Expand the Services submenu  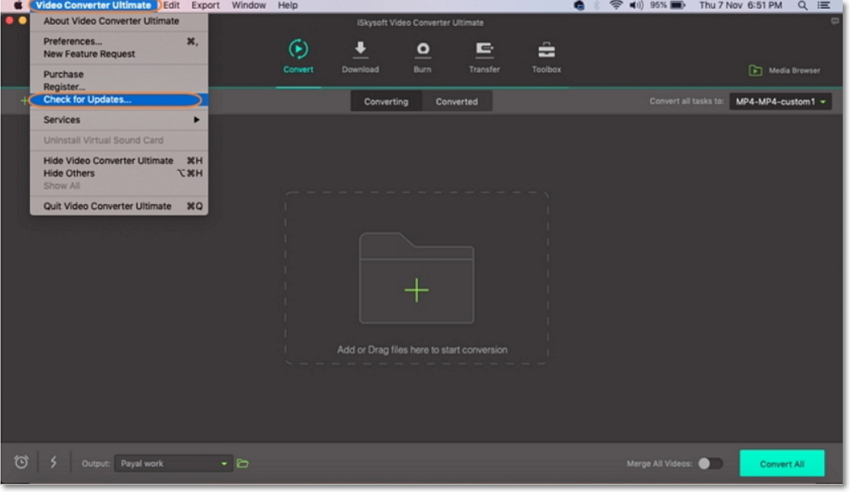[x=119, y=120]
